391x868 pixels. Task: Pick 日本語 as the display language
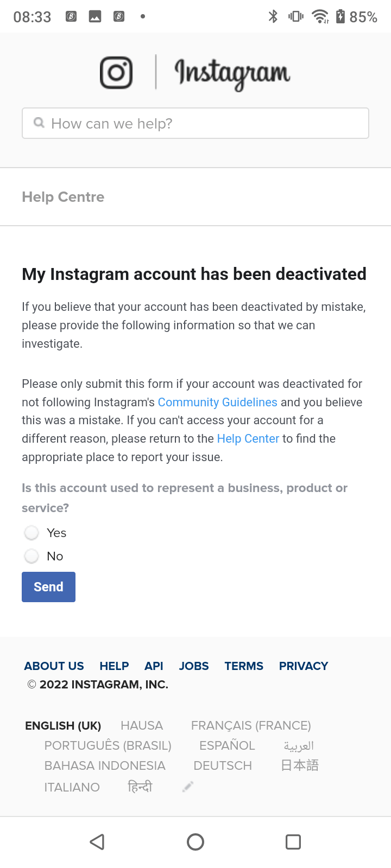point(299,765)
